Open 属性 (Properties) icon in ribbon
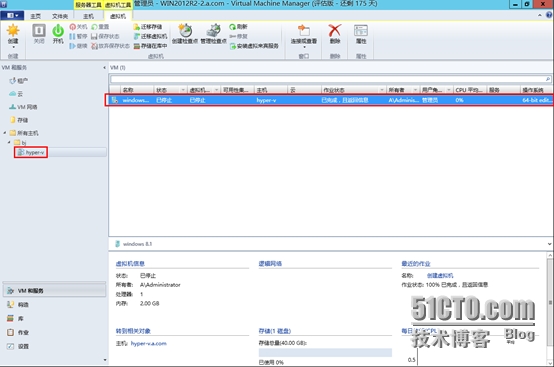Image resolution: width=554 pixels, height=367 pixels. pyautogui.click(x=361, y=30)
